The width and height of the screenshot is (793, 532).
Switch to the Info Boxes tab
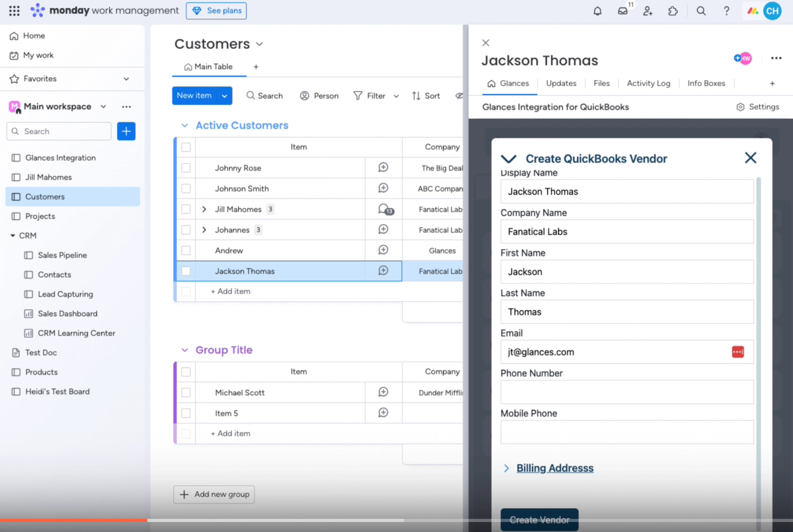pos(706,83)
